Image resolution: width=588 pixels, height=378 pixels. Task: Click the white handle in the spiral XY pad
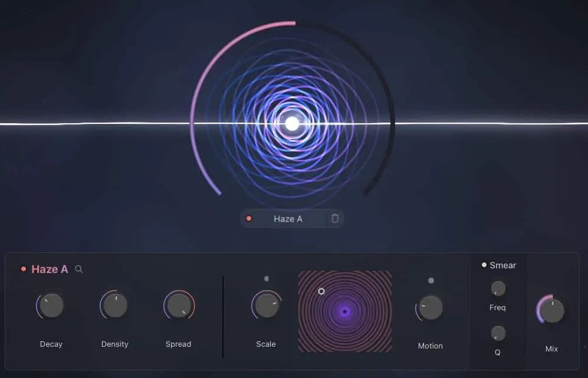click(321, 291)
